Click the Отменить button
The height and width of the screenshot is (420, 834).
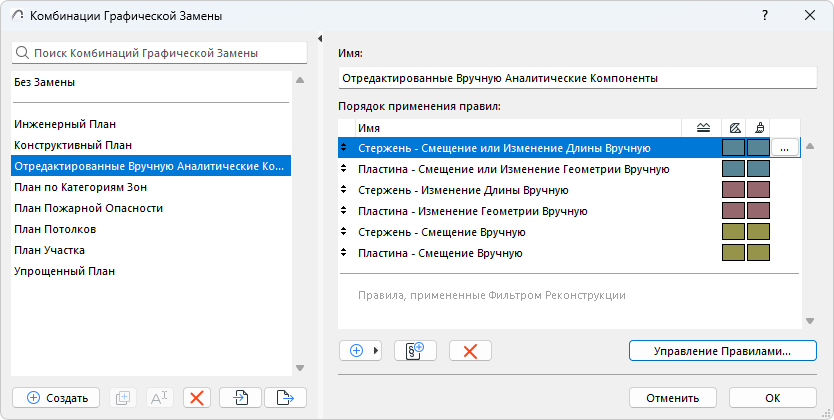[x=672, y=397]
